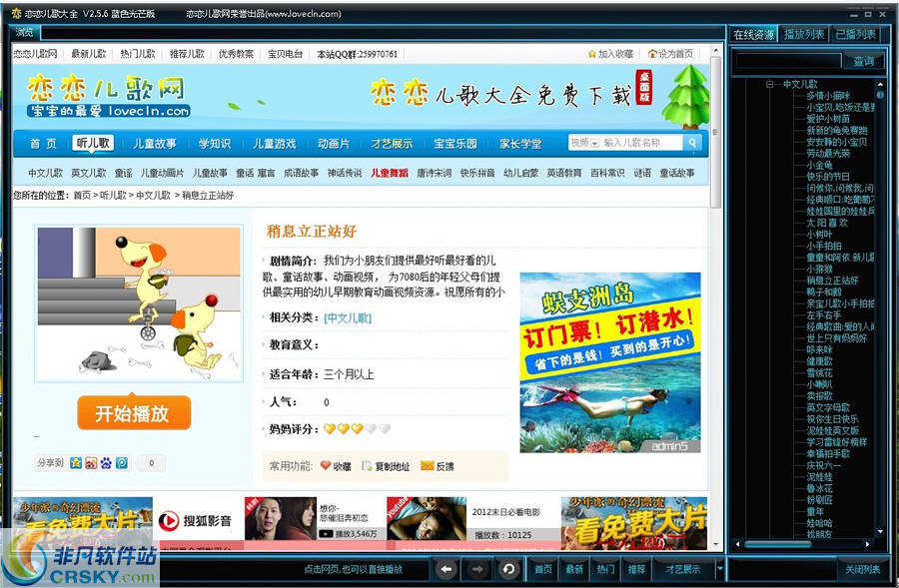Open the 儿童舞蹈 red category link

click(390, 173)
